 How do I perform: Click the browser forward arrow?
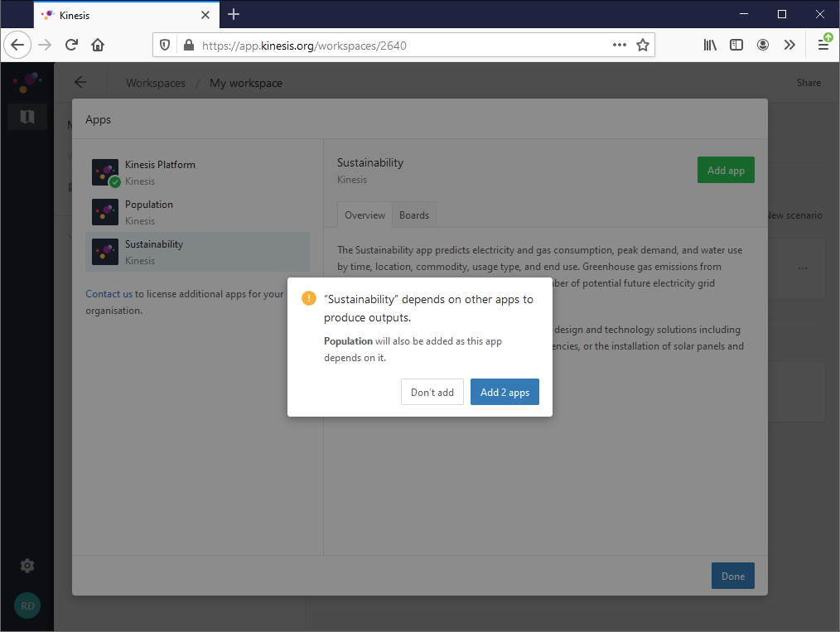pyautogui.click(x=45, y=45)
